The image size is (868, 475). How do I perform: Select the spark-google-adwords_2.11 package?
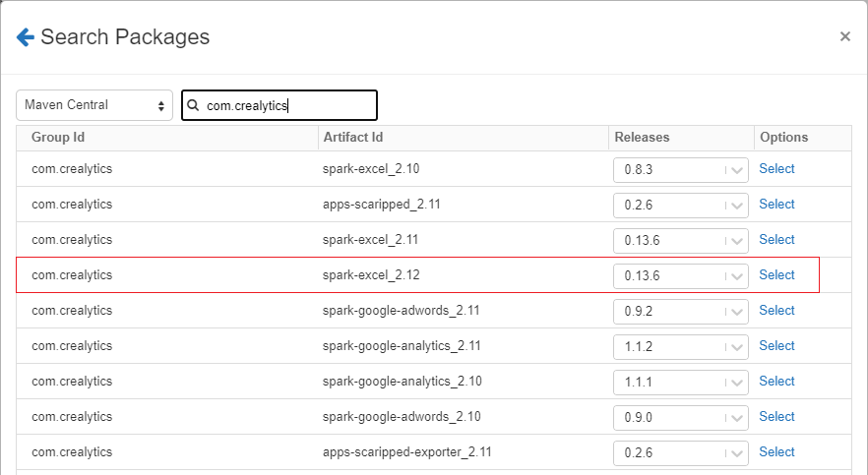[x=776, y=310]
